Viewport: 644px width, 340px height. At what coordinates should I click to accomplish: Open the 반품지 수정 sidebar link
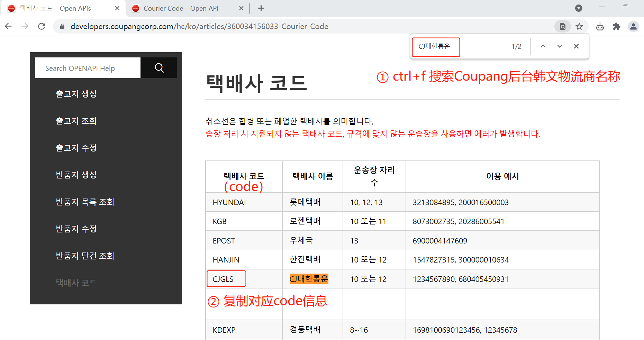76,229
